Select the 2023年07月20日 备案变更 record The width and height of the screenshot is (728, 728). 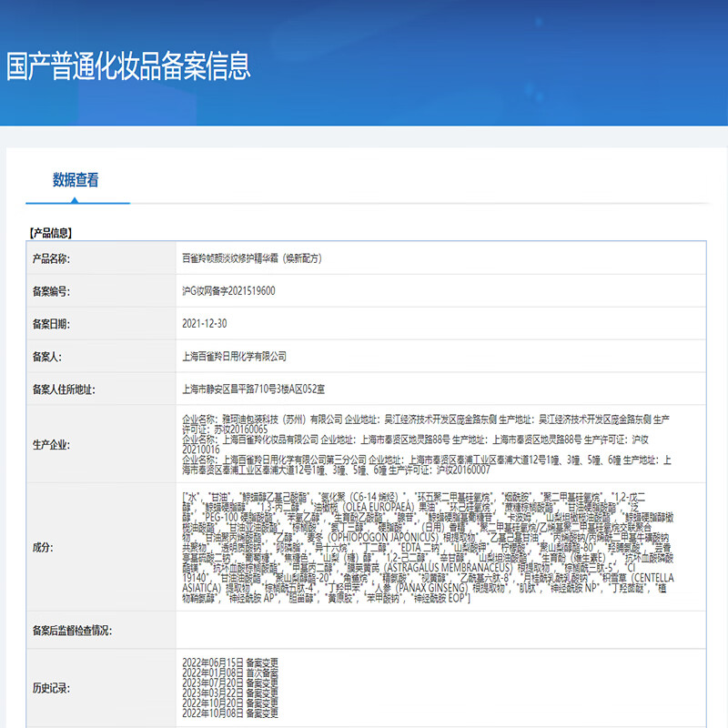coord(228,682)
